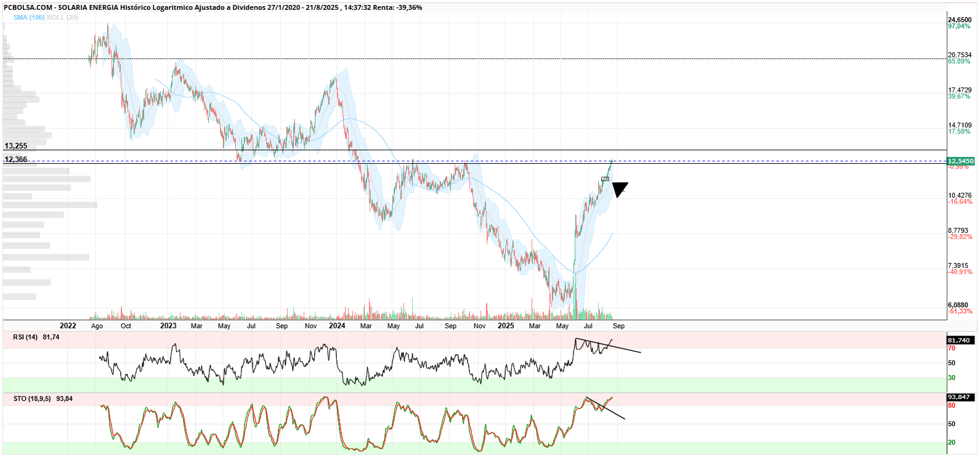Click the RSI oversold level 30 label

coord(952,378)
